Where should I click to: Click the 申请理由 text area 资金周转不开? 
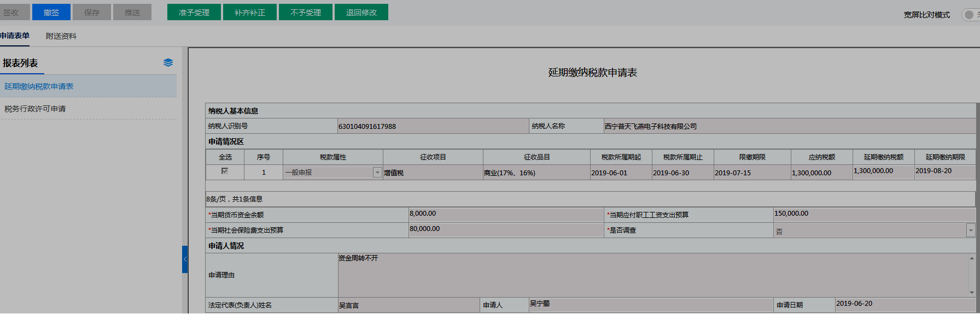pos(653,275)
